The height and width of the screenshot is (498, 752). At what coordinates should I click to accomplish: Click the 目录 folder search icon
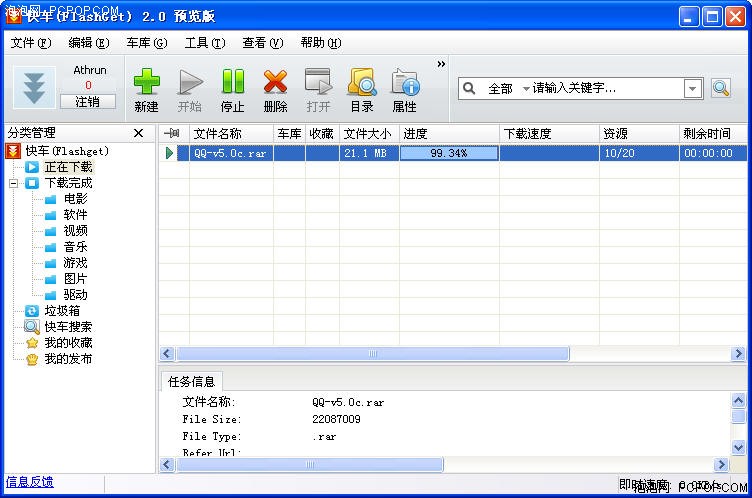(362, 81)
